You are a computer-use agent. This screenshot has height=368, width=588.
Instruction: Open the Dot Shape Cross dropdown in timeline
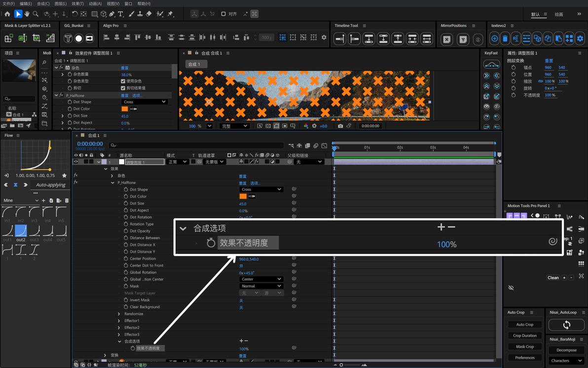click(261, 189)
